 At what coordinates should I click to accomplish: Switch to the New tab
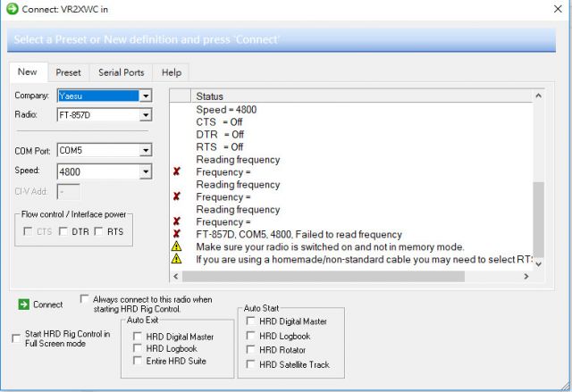(x=28, y=71)
